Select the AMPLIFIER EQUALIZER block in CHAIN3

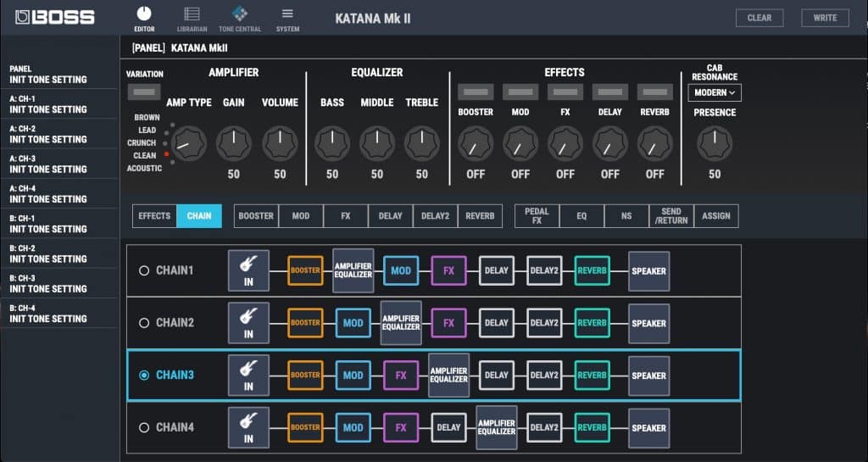tap(448, 376)
